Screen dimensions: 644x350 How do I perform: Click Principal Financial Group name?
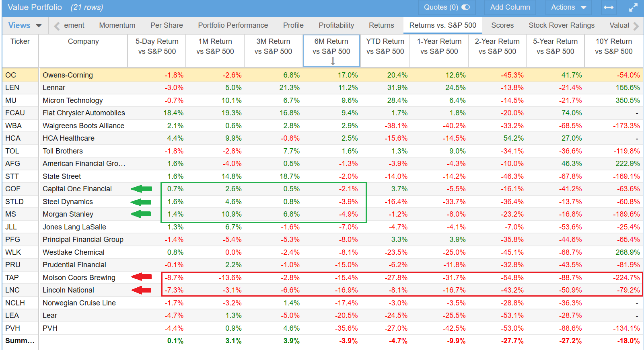click(x=83, y=239)
